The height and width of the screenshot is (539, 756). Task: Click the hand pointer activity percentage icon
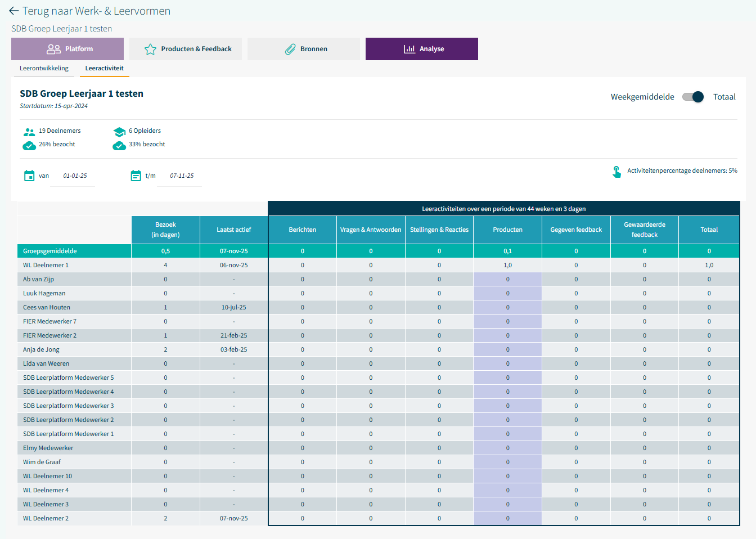click(x=616, y=172)
